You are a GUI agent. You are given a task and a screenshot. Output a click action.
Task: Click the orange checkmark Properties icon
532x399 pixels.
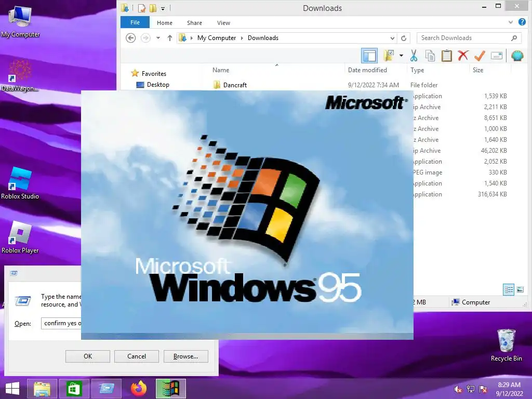coord(480,56)
